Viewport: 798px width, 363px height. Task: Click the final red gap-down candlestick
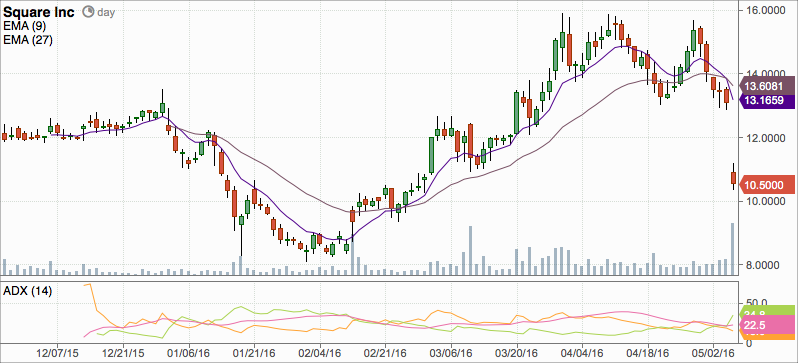click(733, 178)
